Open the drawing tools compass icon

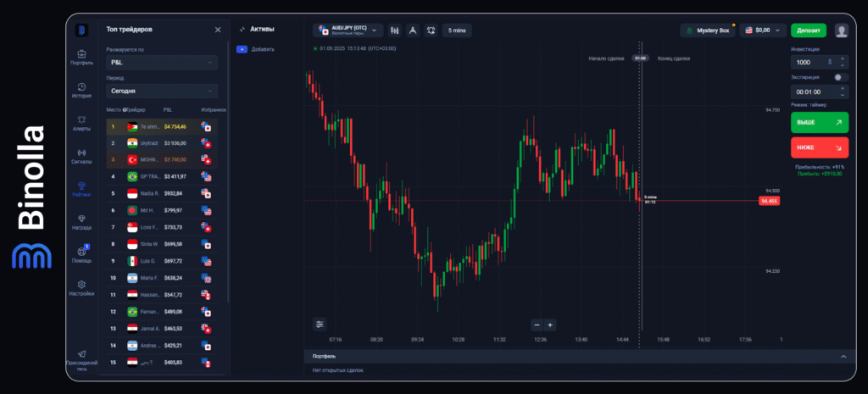pyautogui.click(x=413, y=31)
